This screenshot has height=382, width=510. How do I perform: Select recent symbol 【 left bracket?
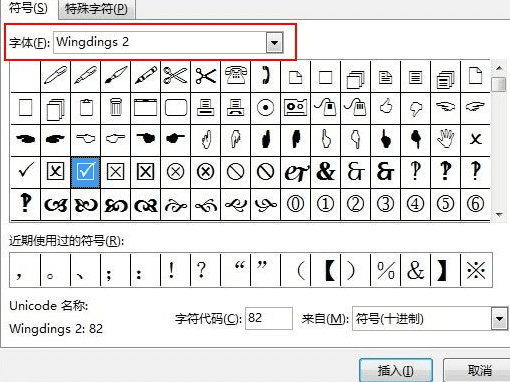click(x=326, y=270)
